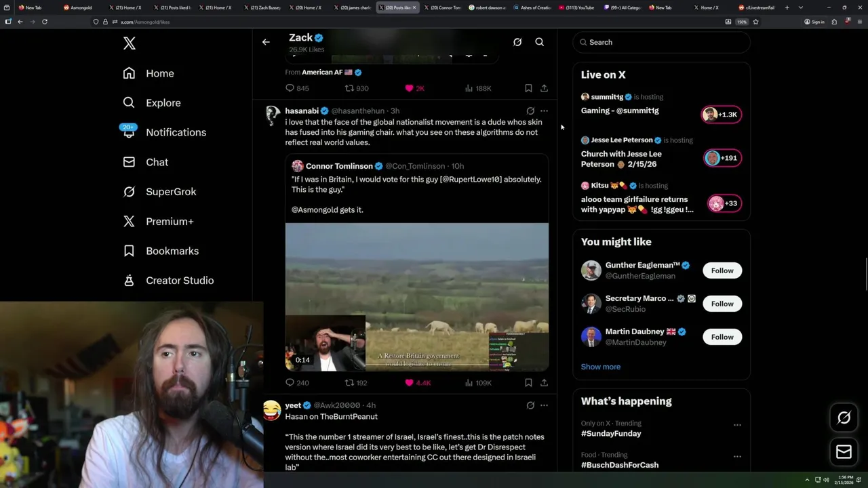This screenshot has height=488, width=868.
Task: View analytics showing 188K views
Action: click(478, 88)
